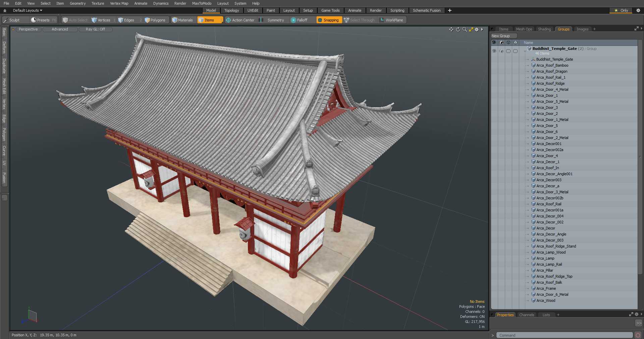The image size is (644, 339).
Task: Open the Perspective view type dropdown
Action: (x=28, y=29)
